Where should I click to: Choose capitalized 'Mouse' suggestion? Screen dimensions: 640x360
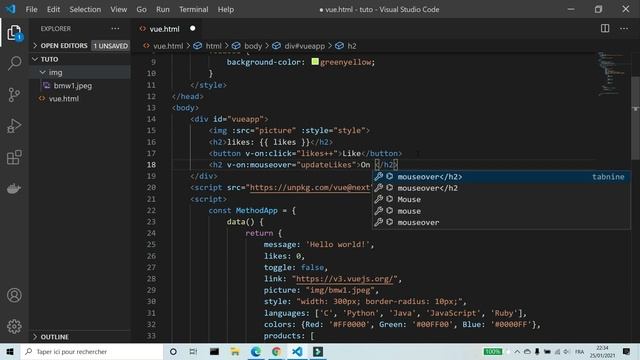point(501,200)
